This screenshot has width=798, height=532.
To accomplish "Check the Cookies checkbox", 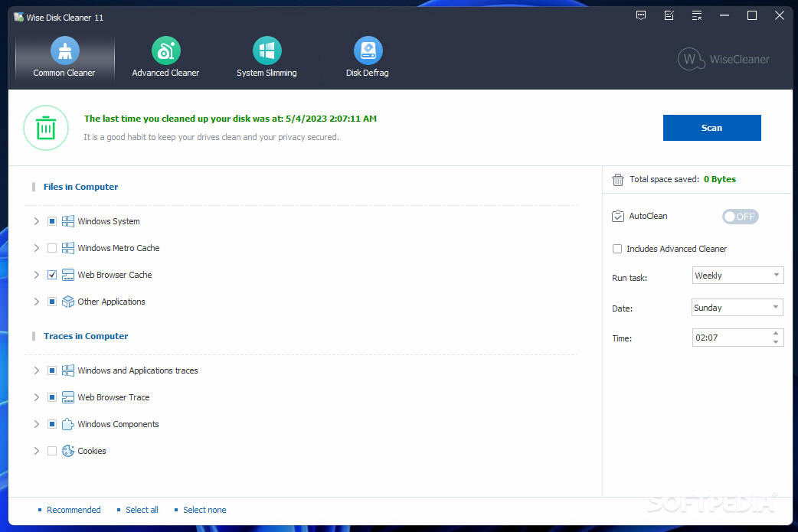I will pyautogui.click(x=52, y=451).
